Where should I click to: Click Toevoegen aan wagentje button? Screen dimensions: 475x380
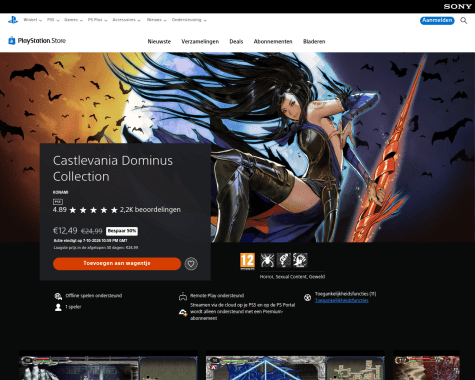coord(117,264)
